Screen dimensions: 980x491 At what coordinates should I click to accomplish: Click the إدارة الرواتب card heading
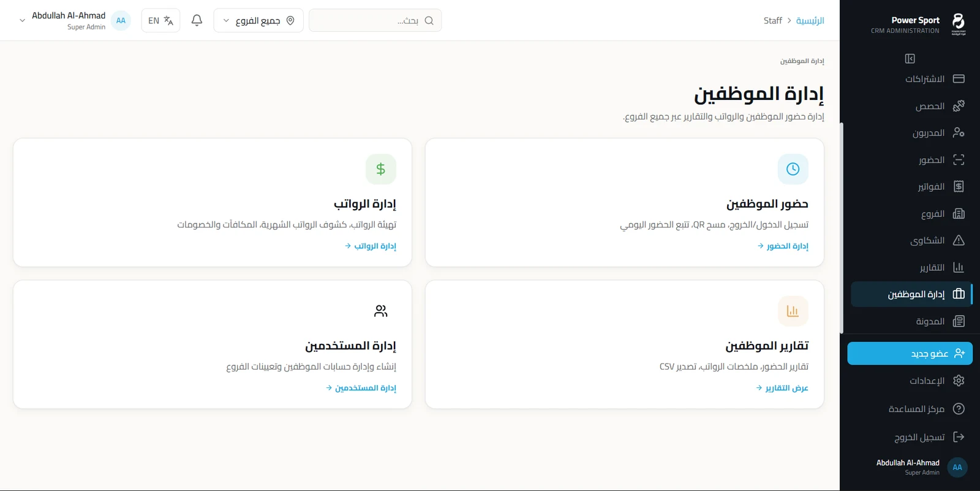(x=365, y=204)
